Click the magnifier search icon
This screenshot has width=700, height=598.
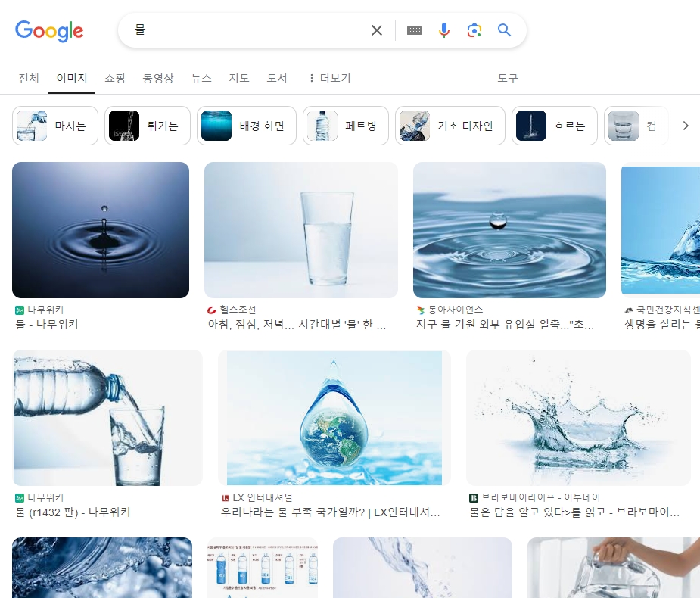click(x=504, y=30)
